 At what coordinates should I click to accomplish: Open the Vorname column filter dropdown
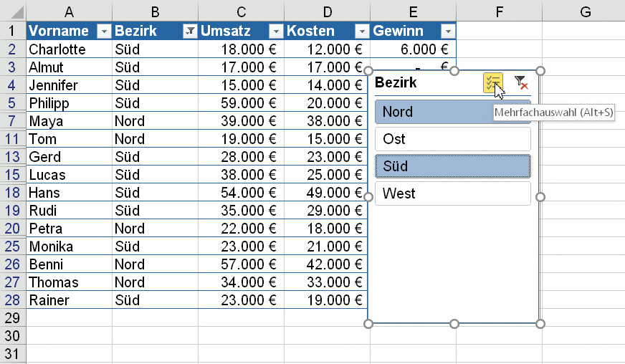[104, 32]
